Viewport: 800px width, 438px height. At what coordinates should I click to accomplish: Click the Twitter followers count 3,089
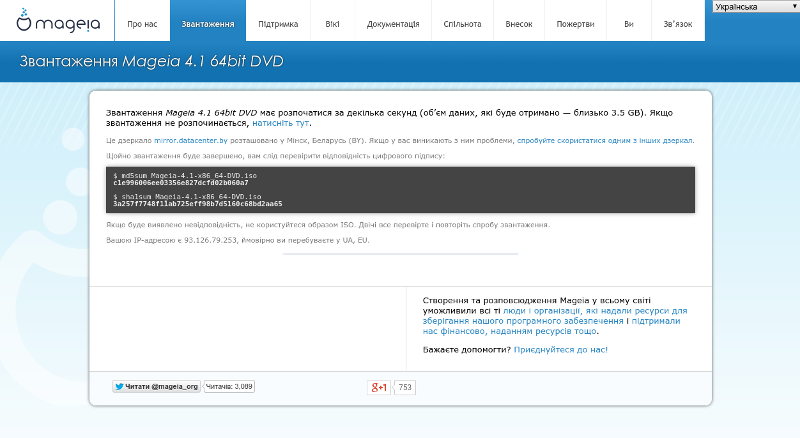point(230,385)
